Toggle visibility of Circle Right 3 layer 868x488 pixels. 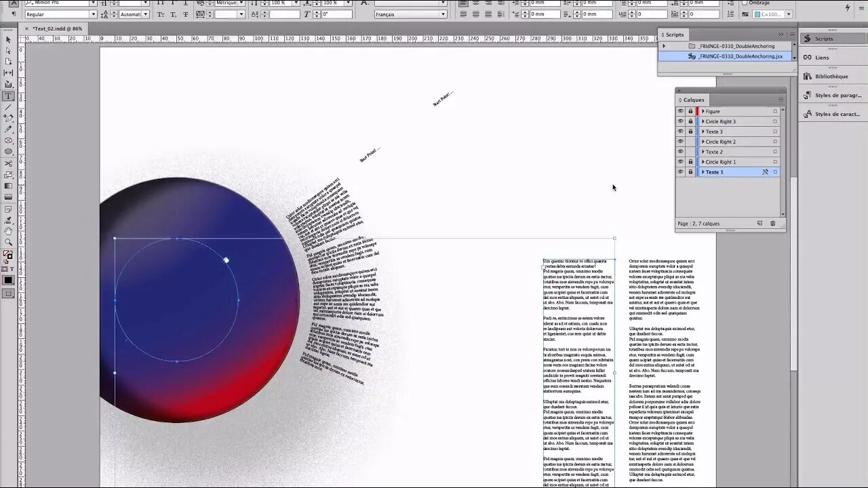[680, 121]
